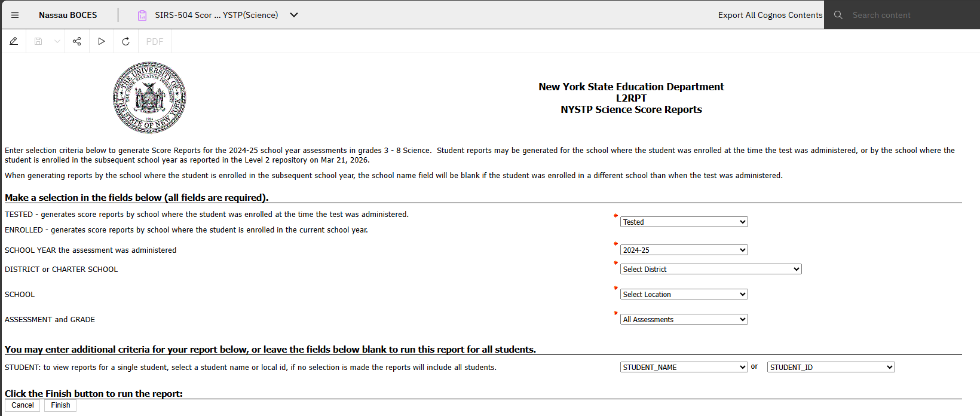This screenshot has height=416, width=980.
Task: Run the report with the play icon
Action: (102, 41)
